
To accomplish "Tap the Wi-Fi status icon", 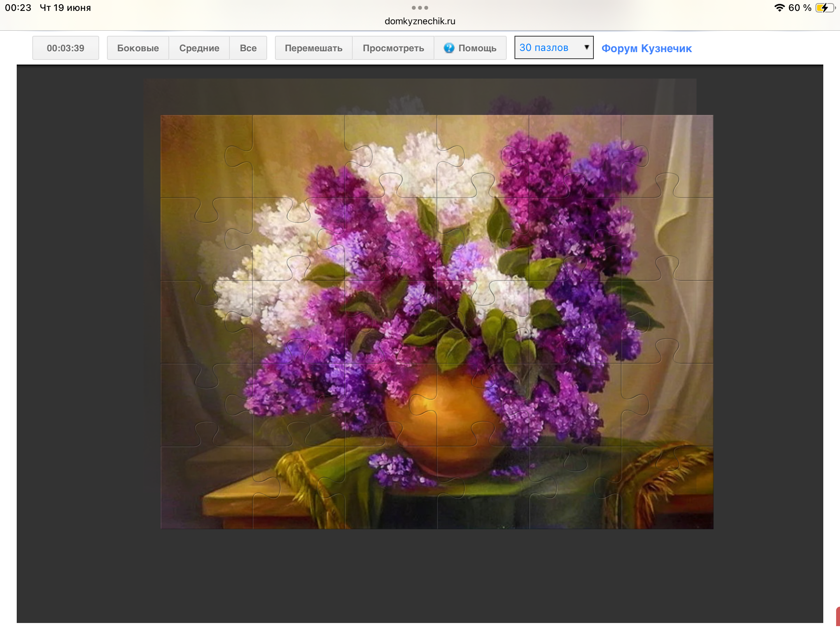I will pos(779,8).
